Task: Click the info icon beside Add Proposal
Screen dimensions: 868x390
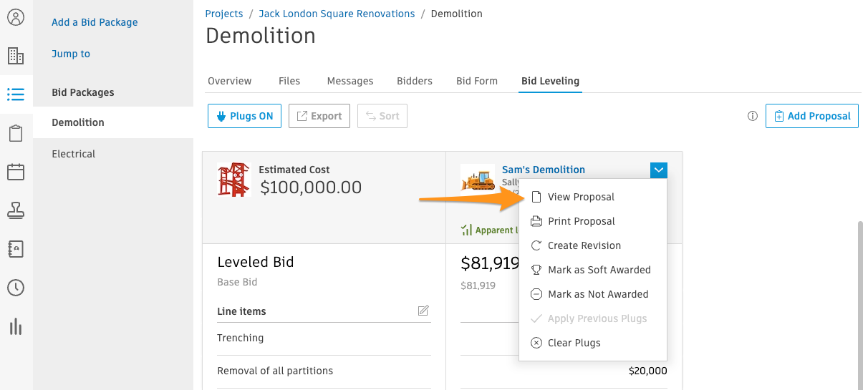Action: click(x=752, y=116)
